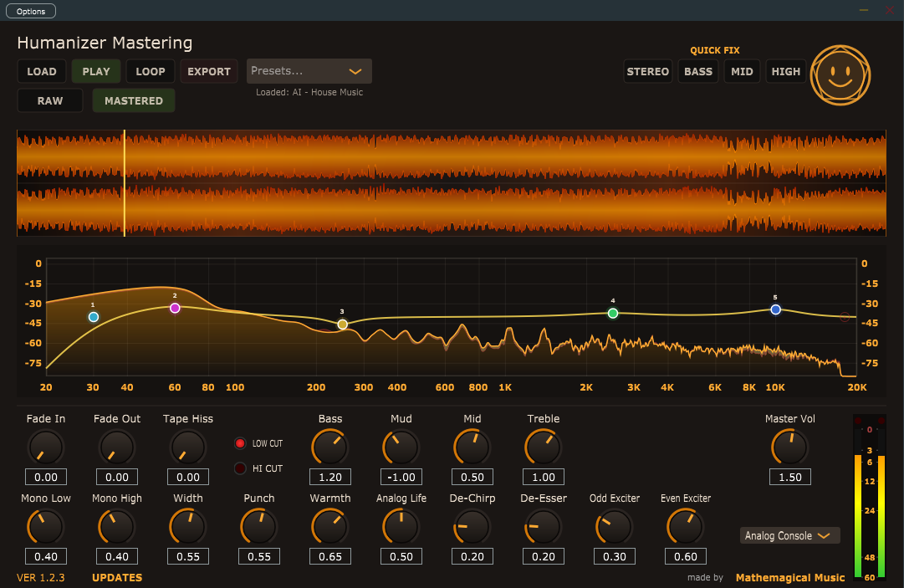Apply MID quick fix

click(742, 71)
